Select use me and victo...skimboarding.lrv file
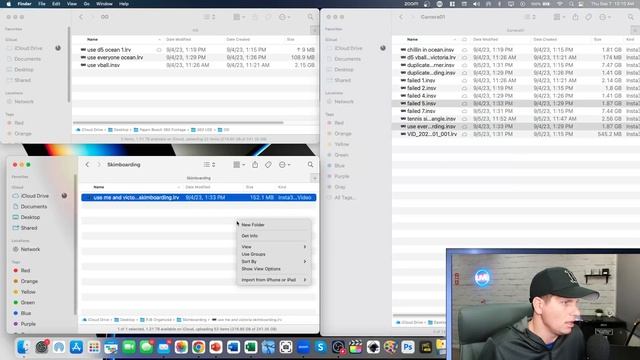The image size is (640, 360). point(198,198)
